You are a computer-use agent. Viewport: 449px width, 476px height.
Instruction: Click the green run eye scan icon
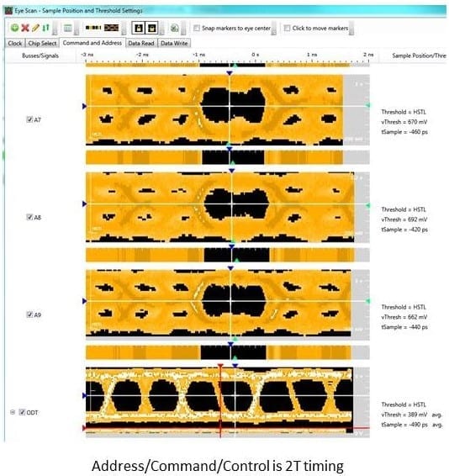click(174, 28)
